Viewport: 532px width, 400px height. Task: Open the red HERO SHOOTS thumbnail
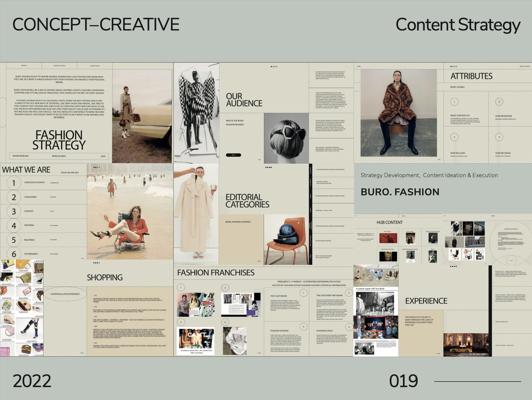[x=388, y=238]
